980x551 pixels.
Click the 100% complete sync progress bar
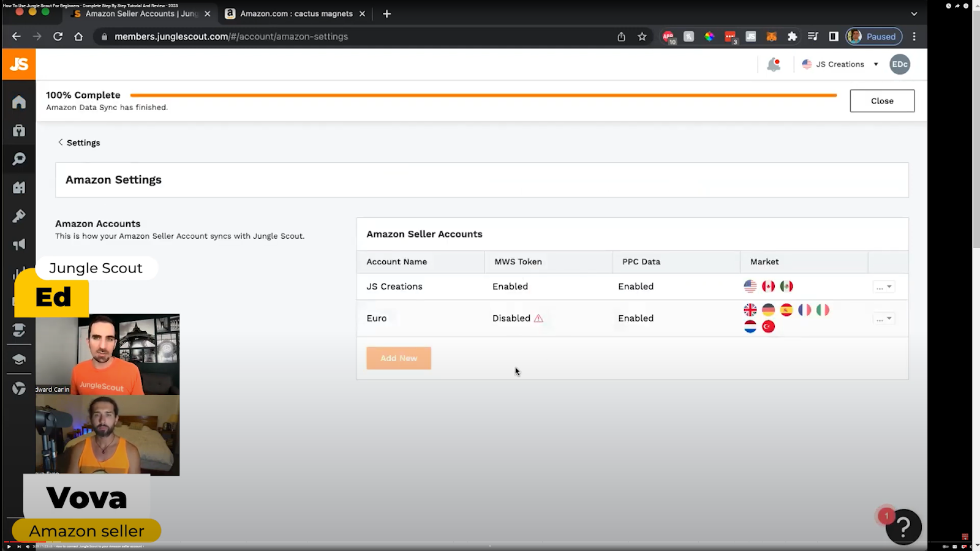click(483, 96)
